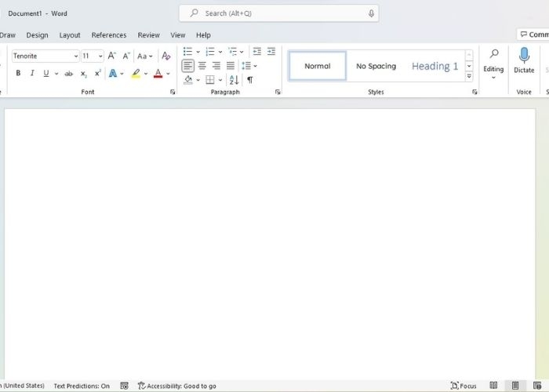Open the Layout tab

click(x=70, y=35)
